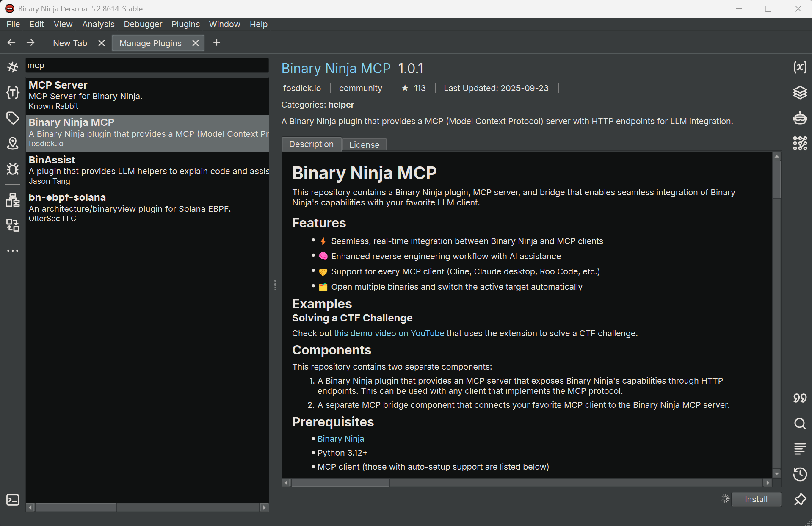Expand the overflow sidebar menu with ellipsis
This screenshot has width=812, height=526.
pyautogui.click(x=13, y=251)
